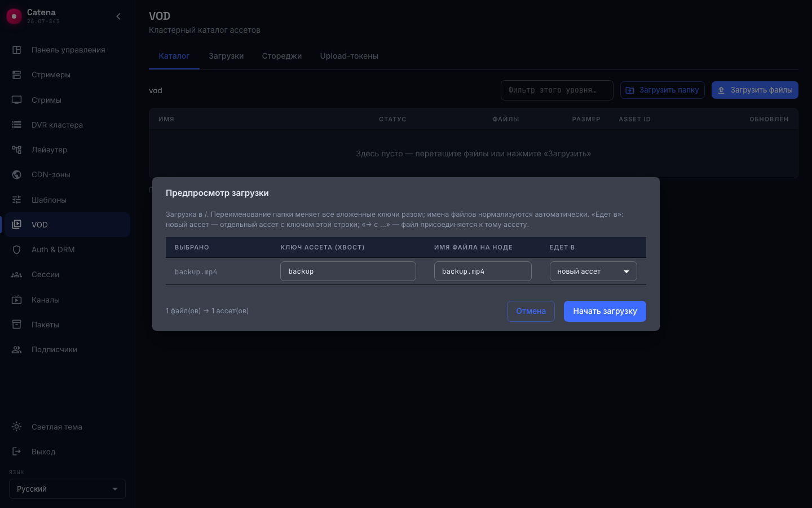Click the РАЗМЕР column header
The image size is (812, 508).
pos(586,119)
